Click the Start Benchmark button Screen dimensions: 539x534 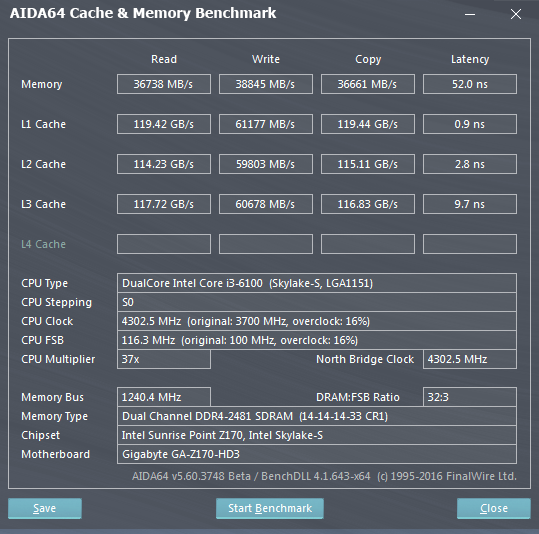click(x=270, y=508)
